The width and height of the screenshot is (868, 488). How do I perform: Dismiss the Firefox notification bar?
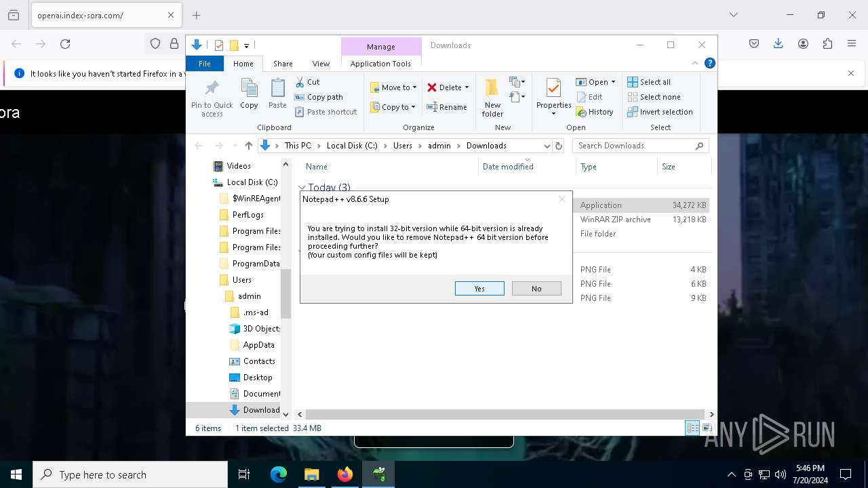851,73
